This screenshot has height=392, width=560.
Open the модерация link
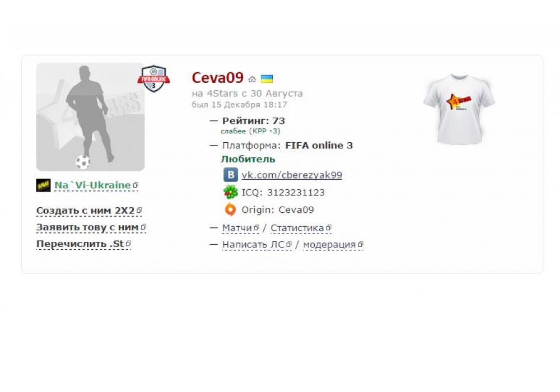(x=329, y=245)
